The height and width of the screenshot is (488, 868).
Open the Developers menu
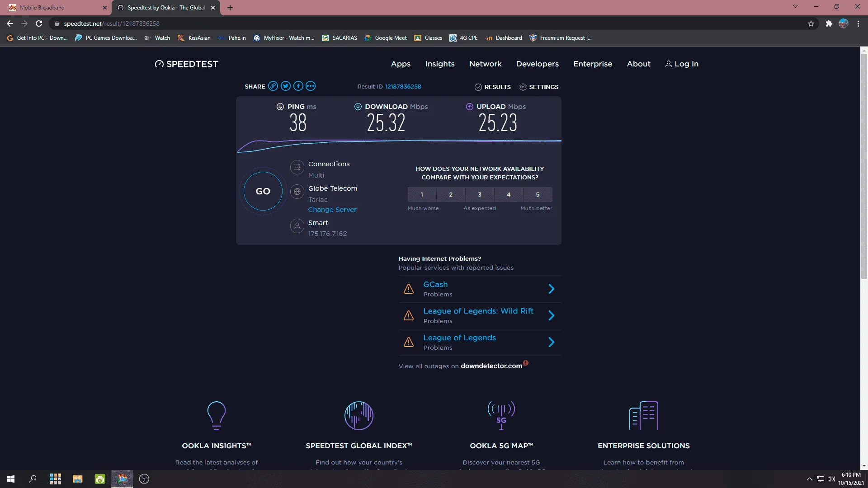pyautogui.click(x=538, y=64)
